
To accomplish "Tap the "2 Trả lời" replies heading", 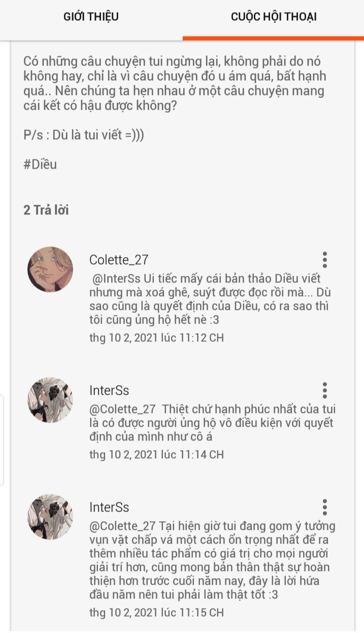I will tap(46, 210).
